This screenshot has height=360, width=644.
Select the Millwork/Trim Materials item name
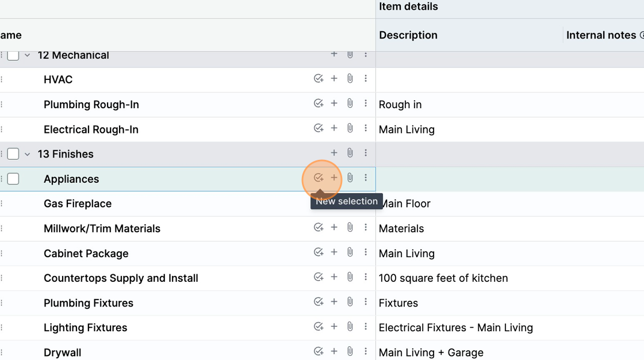click(x=102, y=228)
